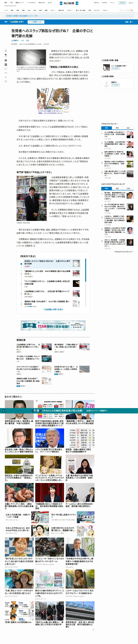Select the スポーツ navigation item
The width and height of the screenshot is (138, 644).
point(53,11)
